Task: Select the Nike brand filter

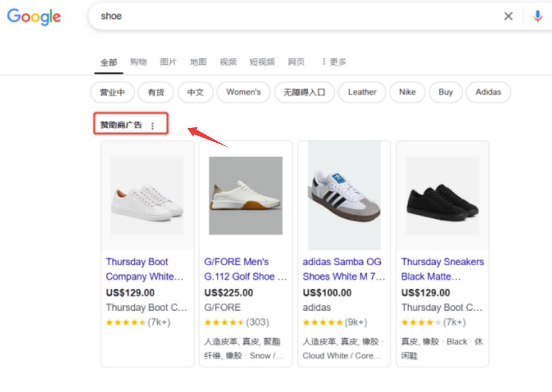Action: [407, 92]
